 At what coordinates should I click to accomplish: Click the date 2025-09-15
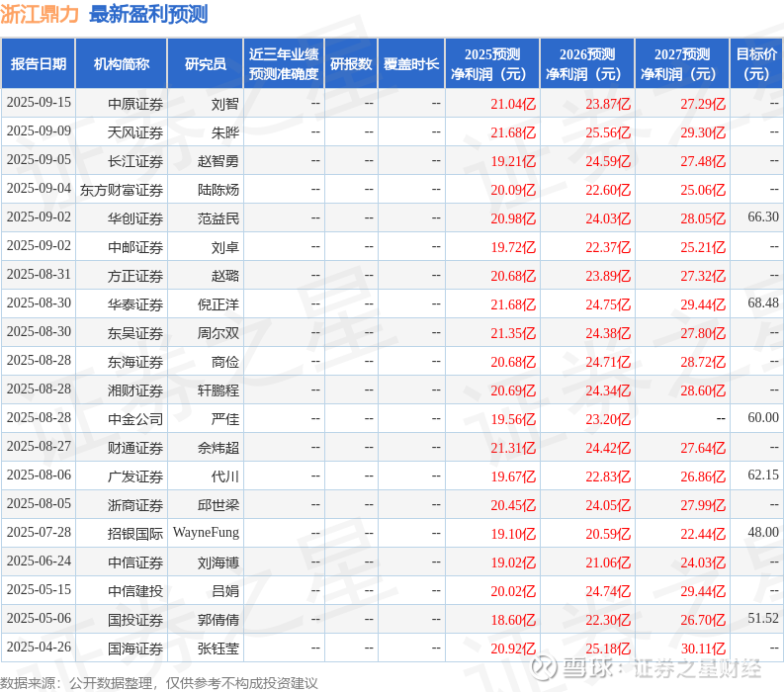(39, 103)
